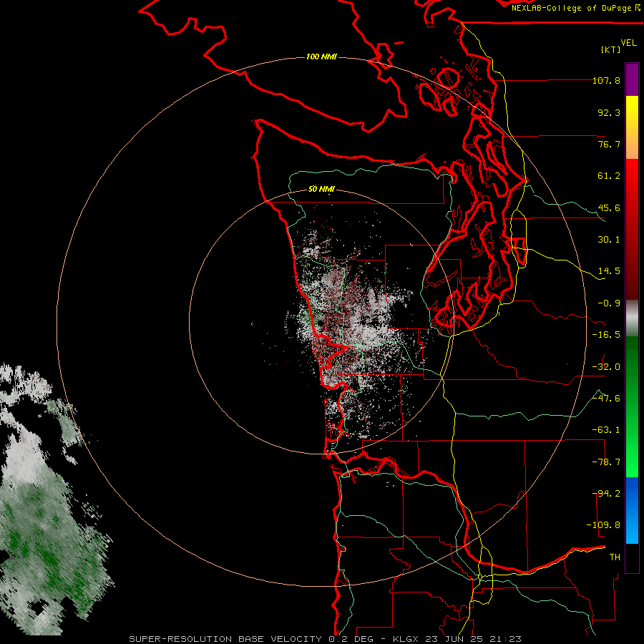The height and width of the screenshot is (644, 644).
Task: Click the NEXLAB-College of DuPage watermark text
Action: point(575,8)
